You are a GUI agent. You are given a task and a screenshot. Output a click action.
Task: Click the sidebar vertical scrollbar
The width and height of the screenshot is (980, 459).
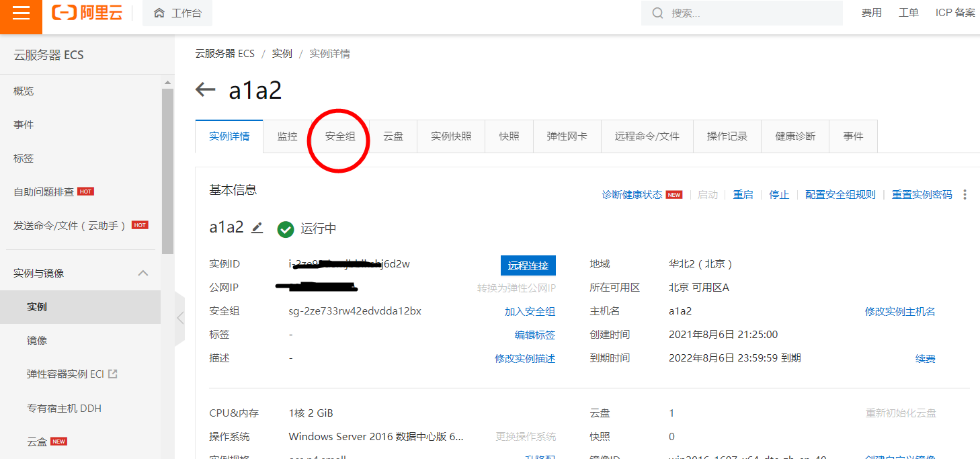click(167, 171)
